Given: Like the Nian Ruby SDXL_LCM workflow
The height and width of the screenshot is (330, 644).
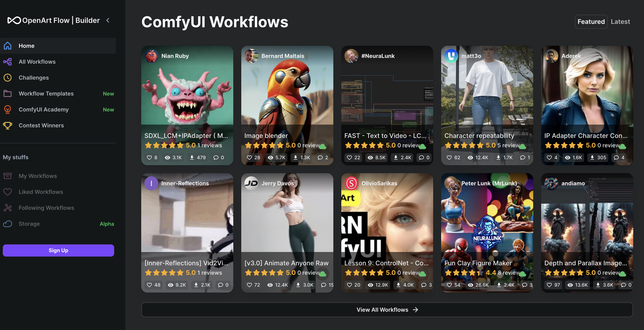Looking at the screenshot, I should click(x=150, y=157).
